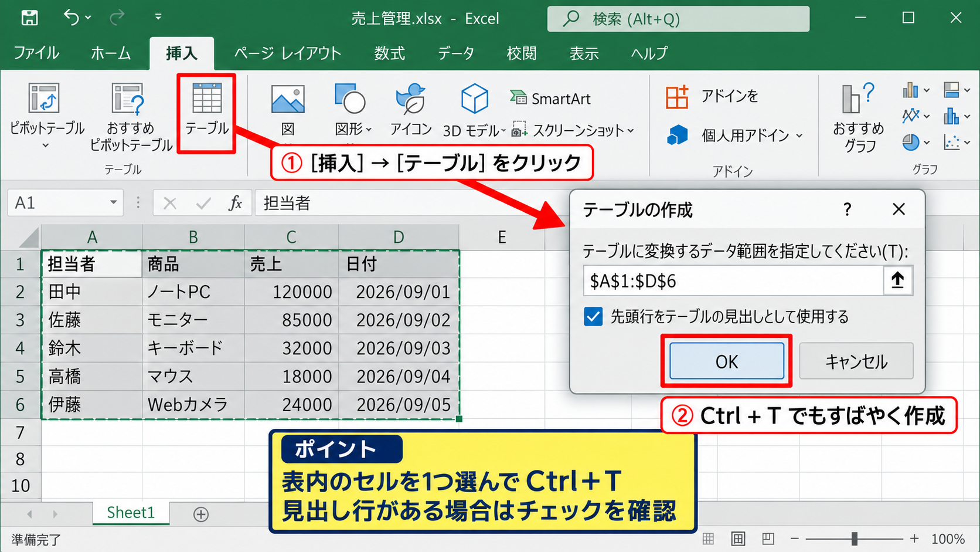Click the Redo arrow icon
980x552 pixels.
click(x=117, y=18)
